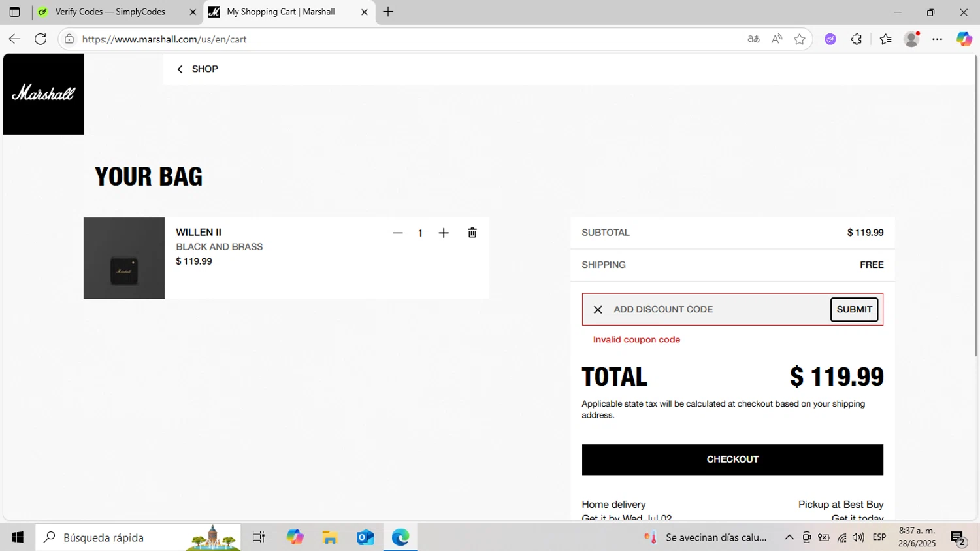Show hidden system tray icons
The image size is (980, 551).
[x=789, y=537]
